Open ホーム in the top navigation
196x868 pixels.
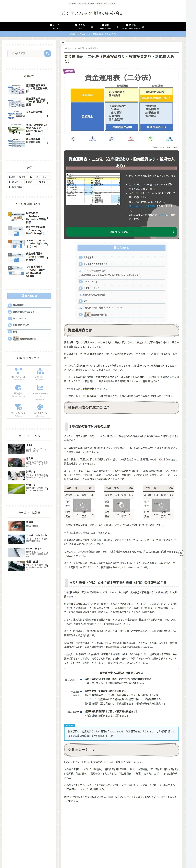tap(55, 27)
